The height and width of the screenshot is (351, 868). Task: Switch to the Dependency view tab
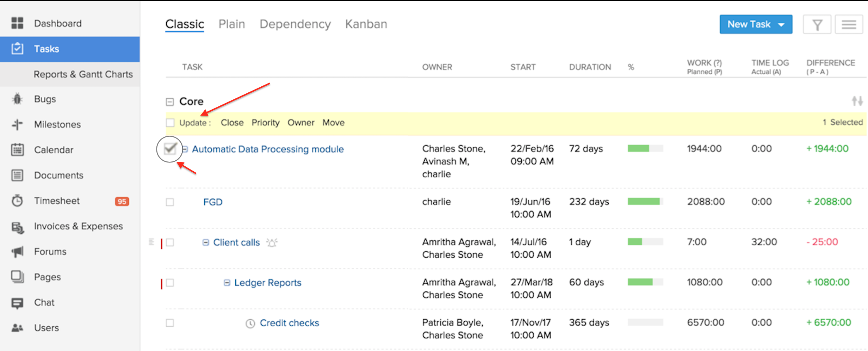[295, 24]
